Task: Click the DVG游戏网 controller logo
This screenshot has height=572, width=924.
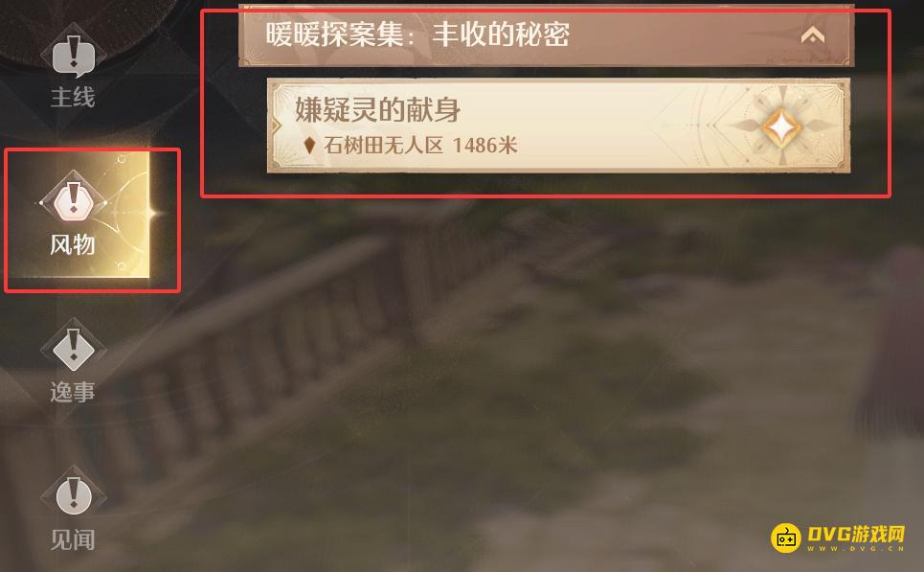Action: (x=786, y=538)
